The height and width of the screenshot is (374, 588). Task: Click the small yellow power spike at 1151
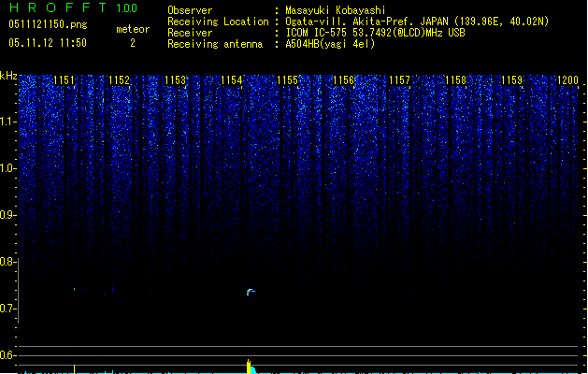pyautogui.click(x=74, y=368)
